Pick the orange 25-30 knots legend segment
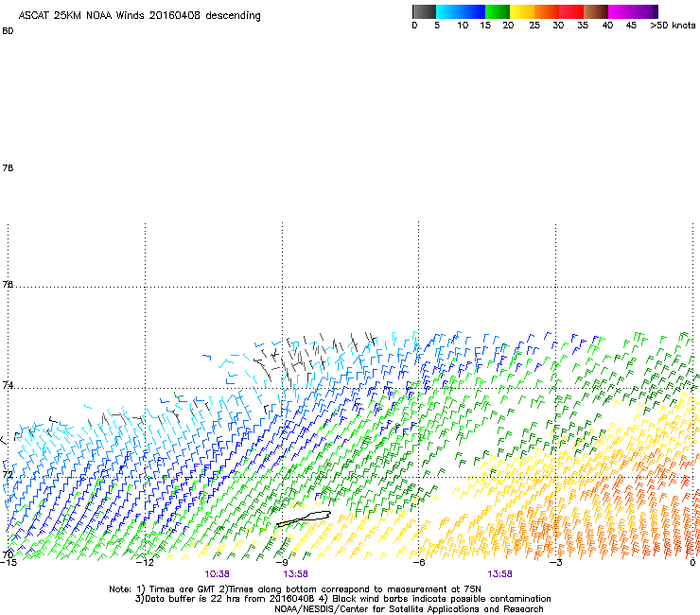700x615 pixels. tap(547, 11)
